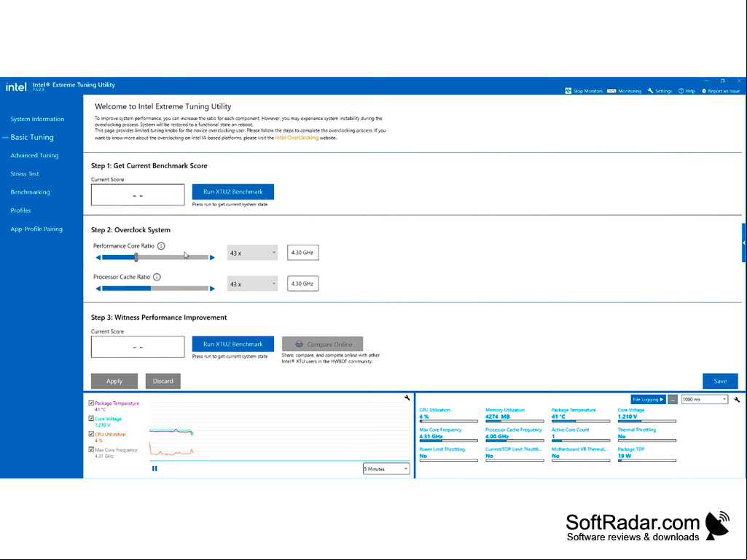Screen dimensions: 747x560
Task: Click Processor Cache 4.30 GHz field
Action: [303, 284]
